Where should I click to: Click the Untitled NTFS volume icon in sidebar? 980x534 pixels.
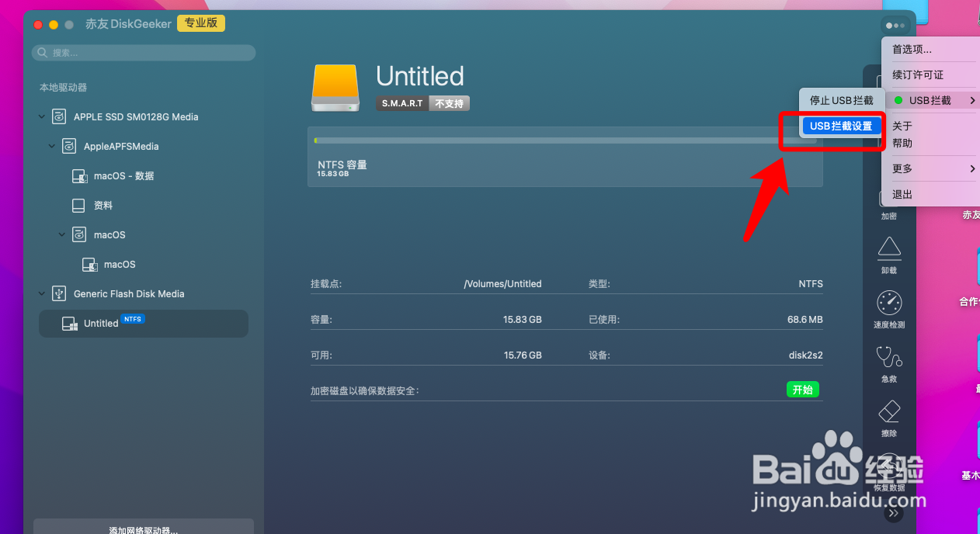70,324
